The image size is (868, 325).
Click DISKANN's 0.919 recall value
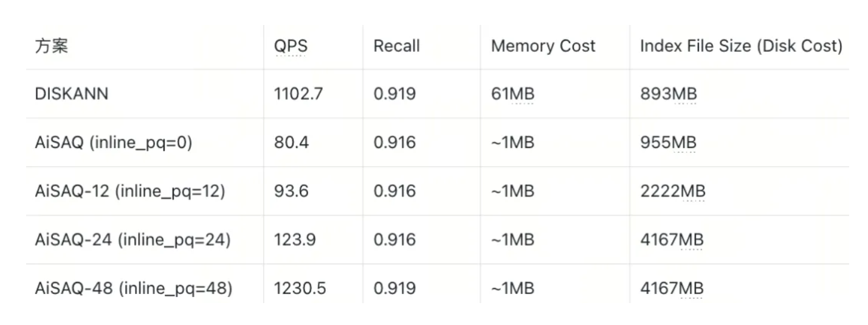pos(394,94)
